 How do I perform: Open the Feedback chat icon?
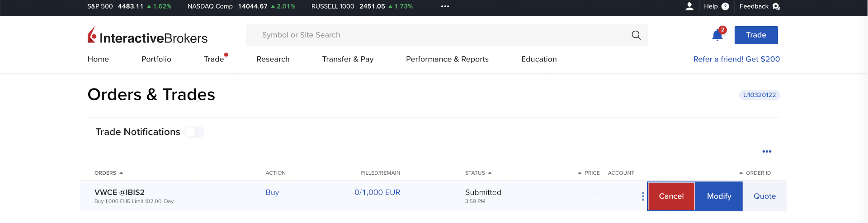(776, 6)
